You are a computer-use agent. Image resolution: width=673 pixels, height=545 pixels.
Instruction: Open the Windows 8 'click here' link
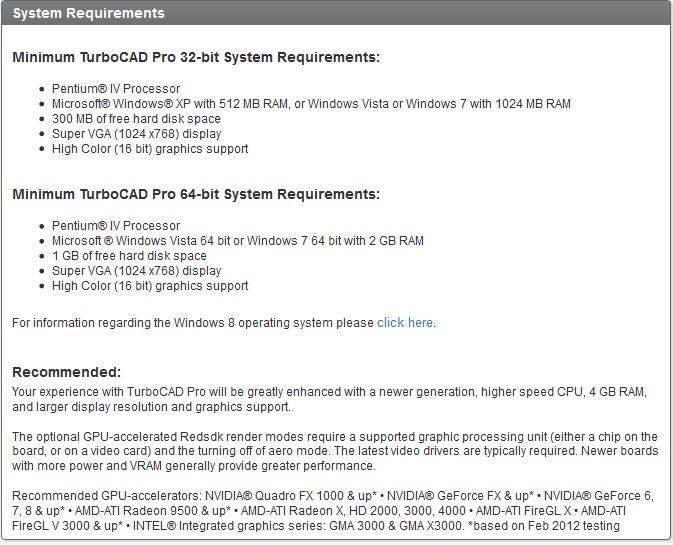(405, 323)
